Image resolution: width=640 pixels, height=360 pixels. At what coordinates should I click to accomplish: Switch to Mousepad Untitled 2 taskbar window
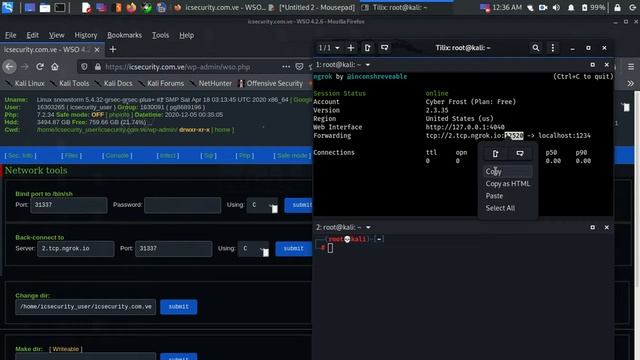(312, 7)
